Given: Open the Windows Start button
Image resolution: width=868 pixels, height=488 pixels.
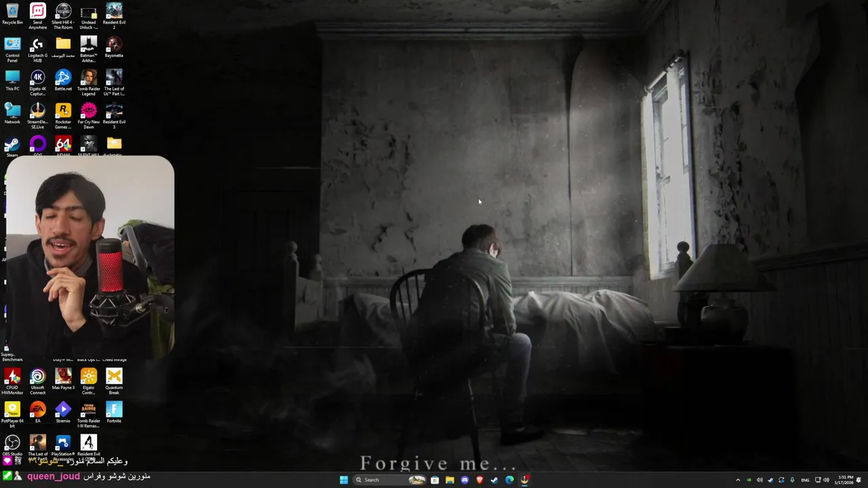Looking at the screenshot, I should (x=344, y=480).
